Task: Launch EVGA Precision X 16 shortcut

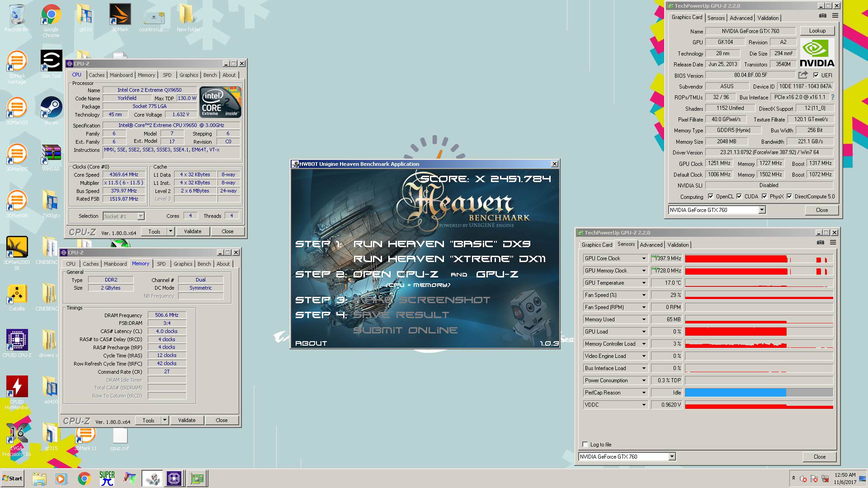Action: (x=17, y=439)
